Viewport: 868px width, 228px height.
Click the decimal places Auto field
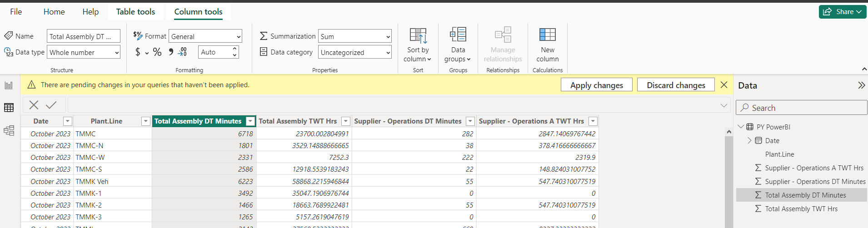(x=215, y=52)
